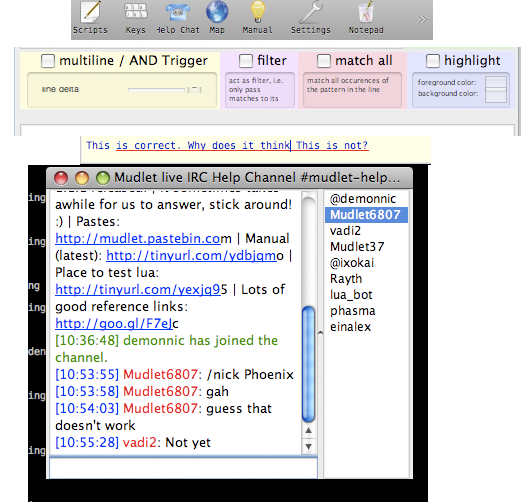Enable the highlight checkbox
Image resolution: width=521 pixels, height=502 pixels.
433,61
